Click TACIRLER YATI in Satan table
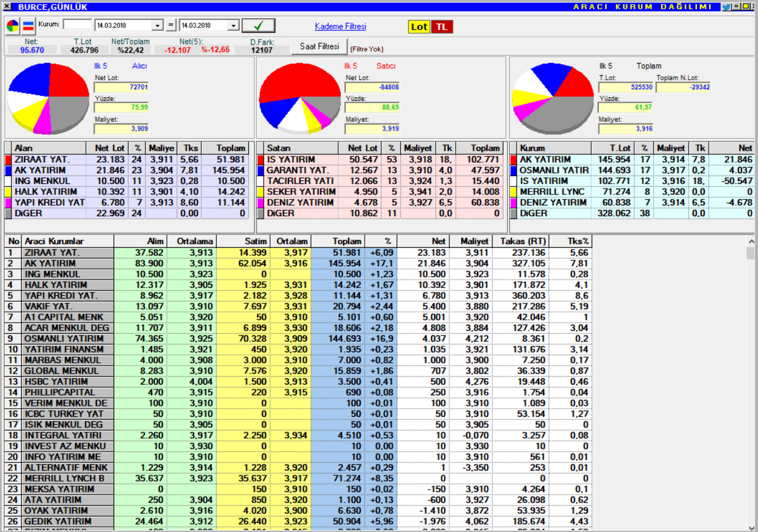The image size is (758, 532). pos(300,181)
